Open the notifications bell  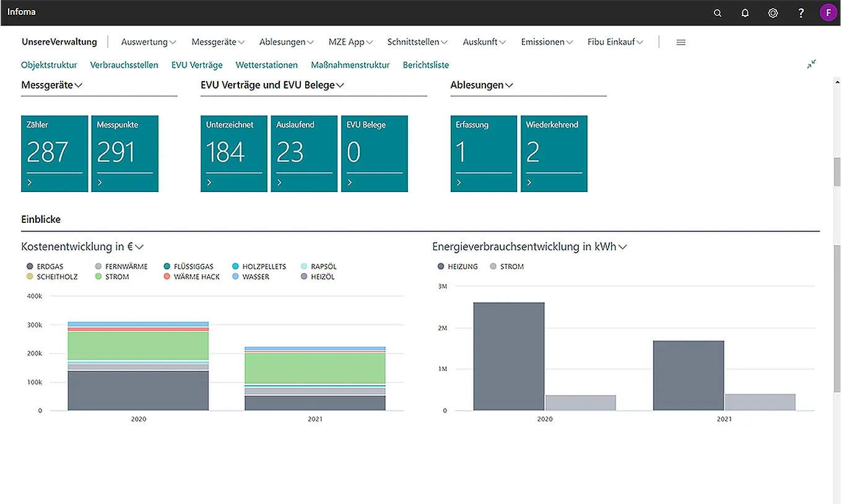tap(745, 13)
